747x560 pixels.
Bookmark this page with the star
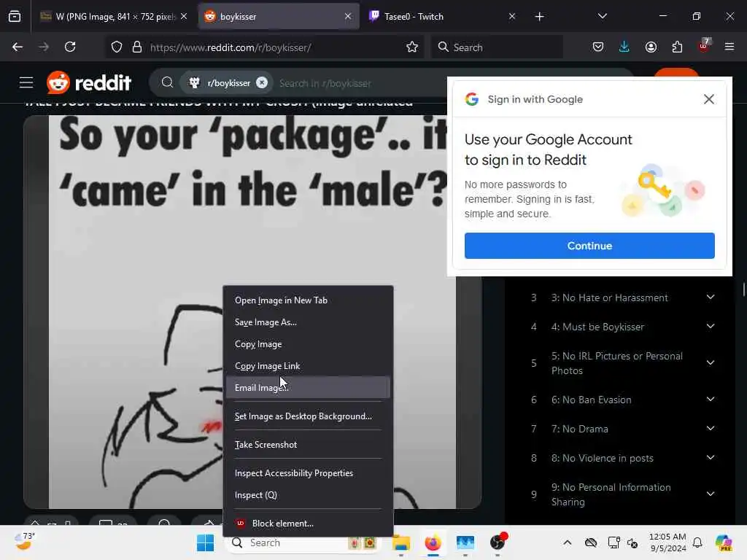412,47
